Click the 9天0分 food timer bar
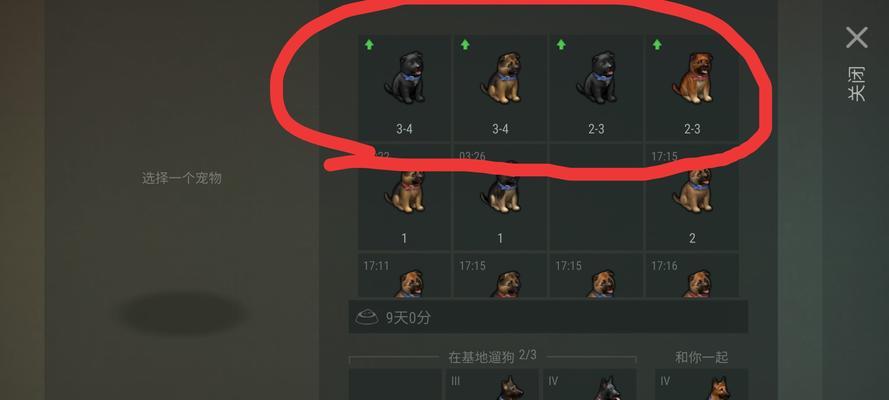889x400 pixels. pos(548,317)
